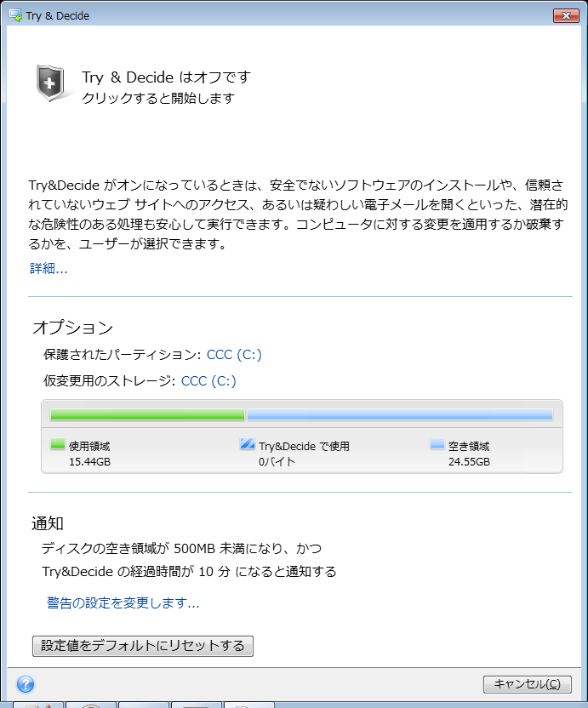Click the キャンセル(C) button

528,684
